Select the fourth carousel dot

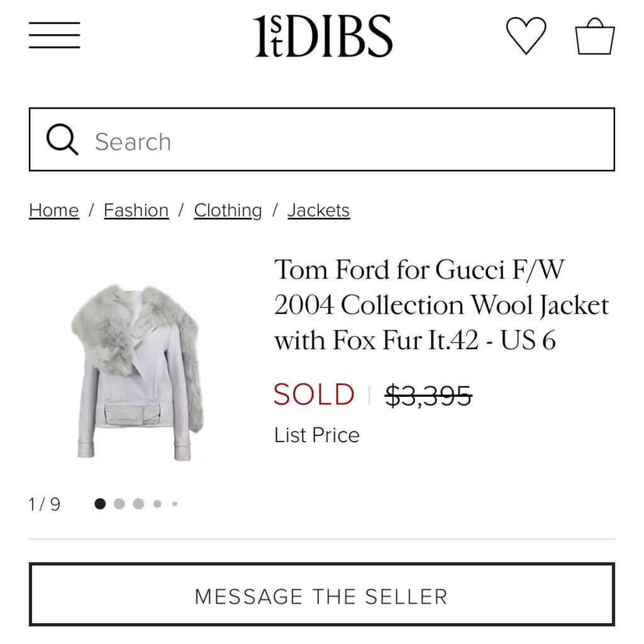click(157, 504)
